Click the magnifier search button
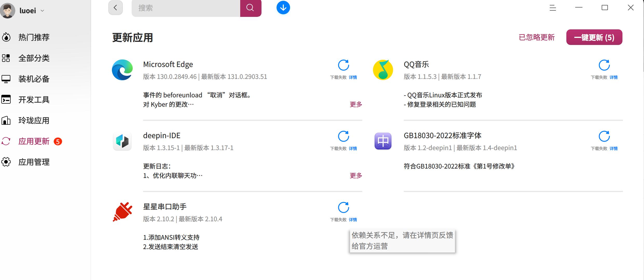The width and height of the screenshot is (644, 280). (x=251, y=8)
